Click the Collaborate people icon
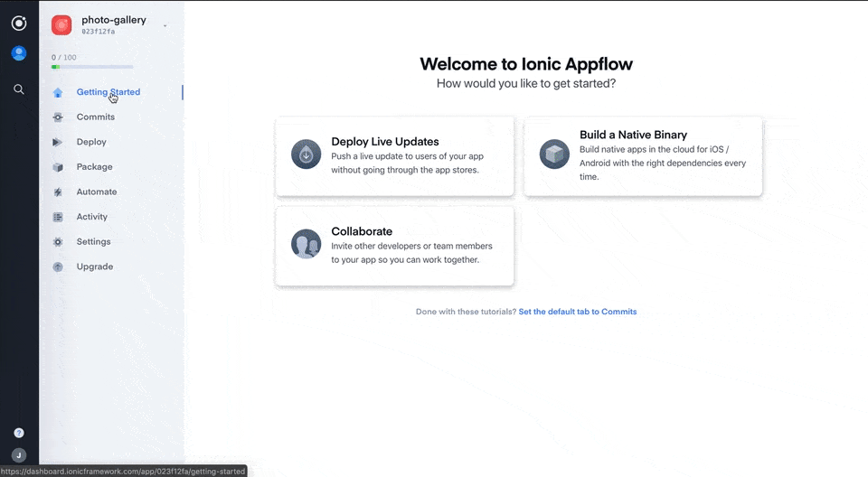Screen dimensions: 868x477 pos(306,244)
